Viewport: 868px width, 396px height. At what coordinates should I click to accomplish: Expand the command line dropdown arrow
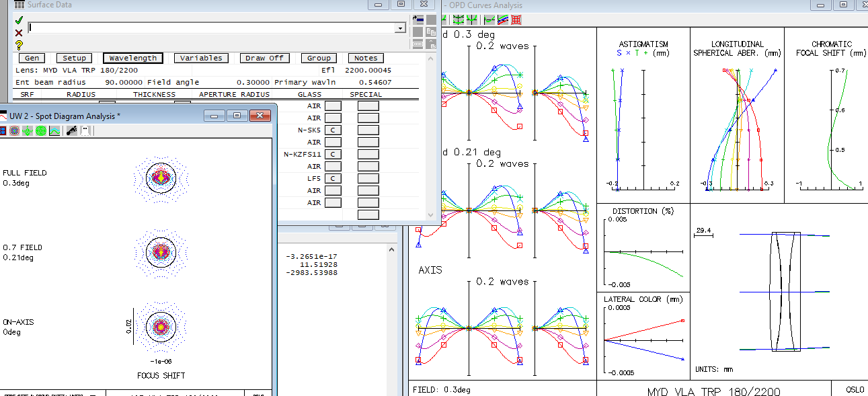(x=400, y=28)
